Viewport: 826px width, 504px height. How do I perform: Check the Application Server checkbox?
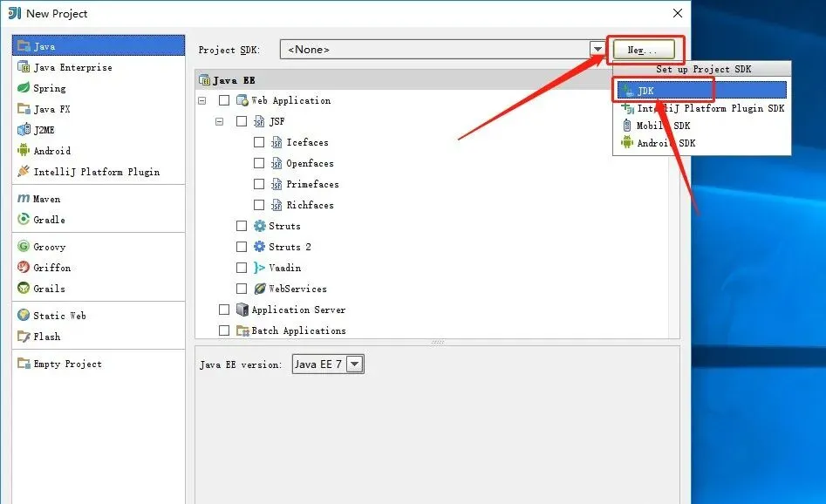click(x=224, y=310)
